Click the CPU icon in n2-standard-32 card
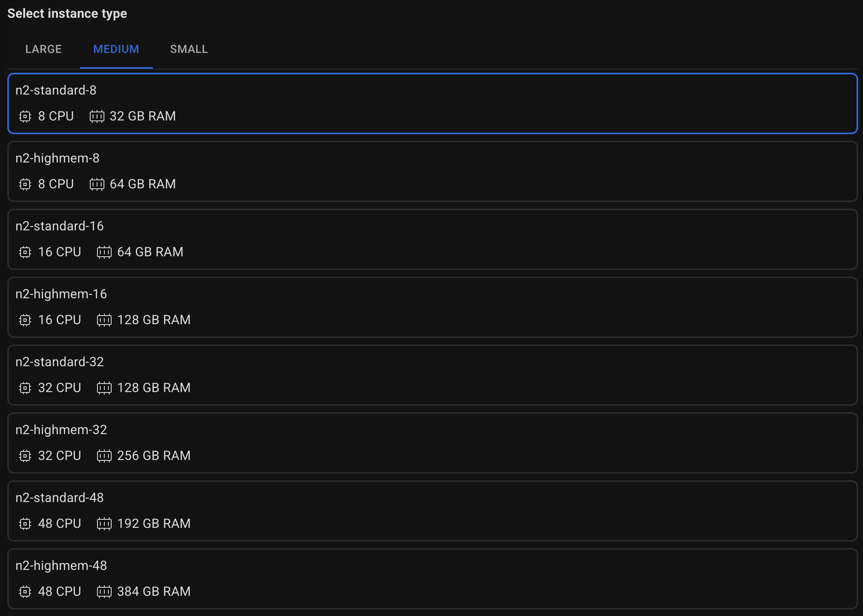 [x=25, y=388]
